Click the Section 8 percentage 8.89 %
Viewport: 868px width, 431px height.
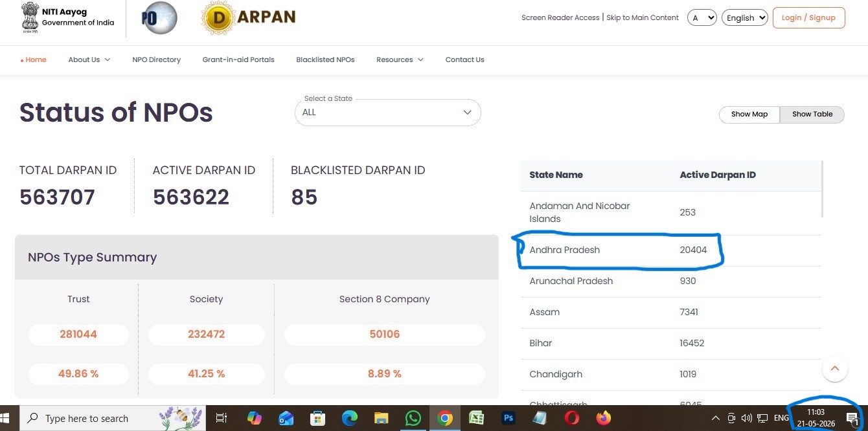pos(384,374)
